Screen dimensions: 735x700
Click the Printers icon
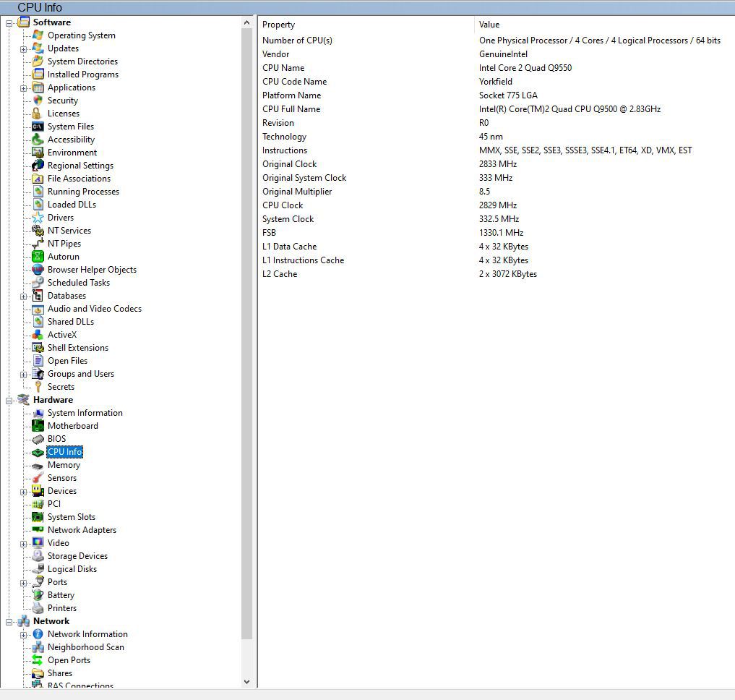pyautogui.click(x=38, y=608)
